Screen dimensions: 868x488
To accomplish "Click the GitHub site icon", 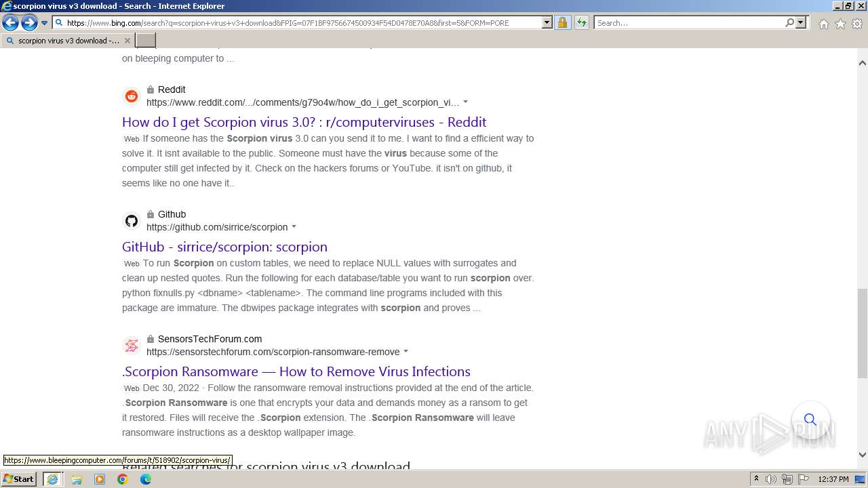I will [x=132, y=221].
